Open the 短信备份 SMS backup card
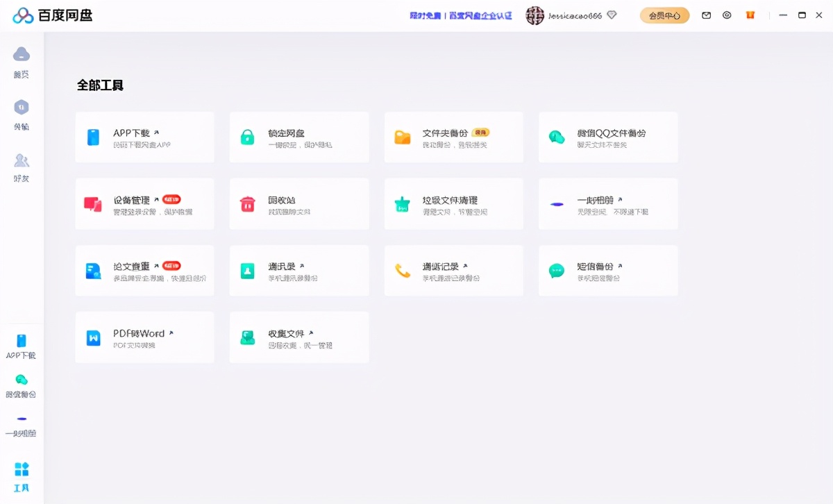This screenshot has width=833, height=504. (608, 271)
